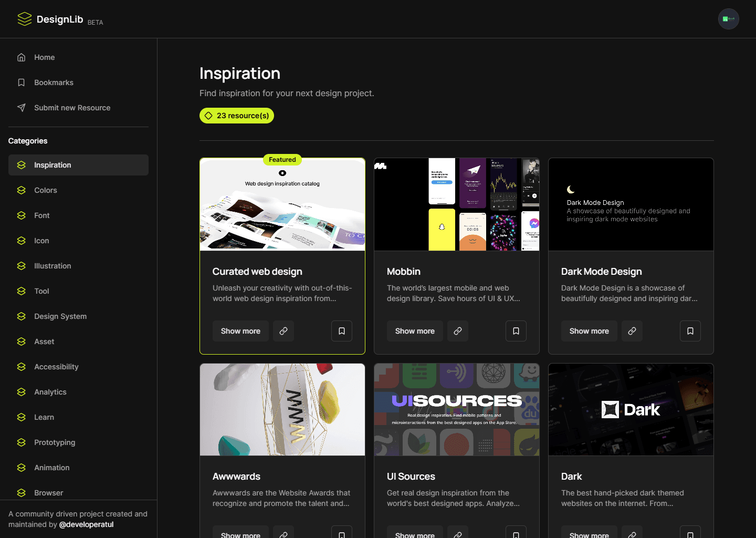The image size is (756, 538).
Task: Click the Accessibility category layers icon
Action: point(22,367)
